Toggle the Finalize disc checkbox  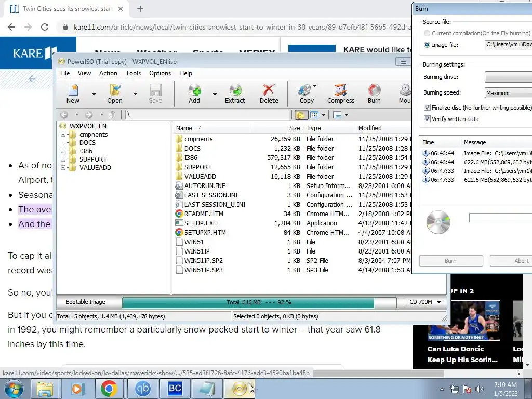click(x=428, y=108)
